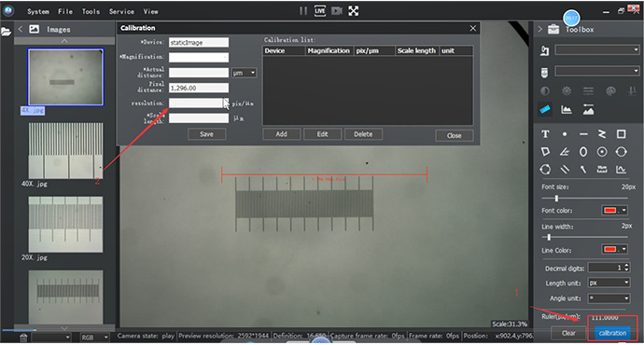Click the fullscreen expand icon

point(353,11)
